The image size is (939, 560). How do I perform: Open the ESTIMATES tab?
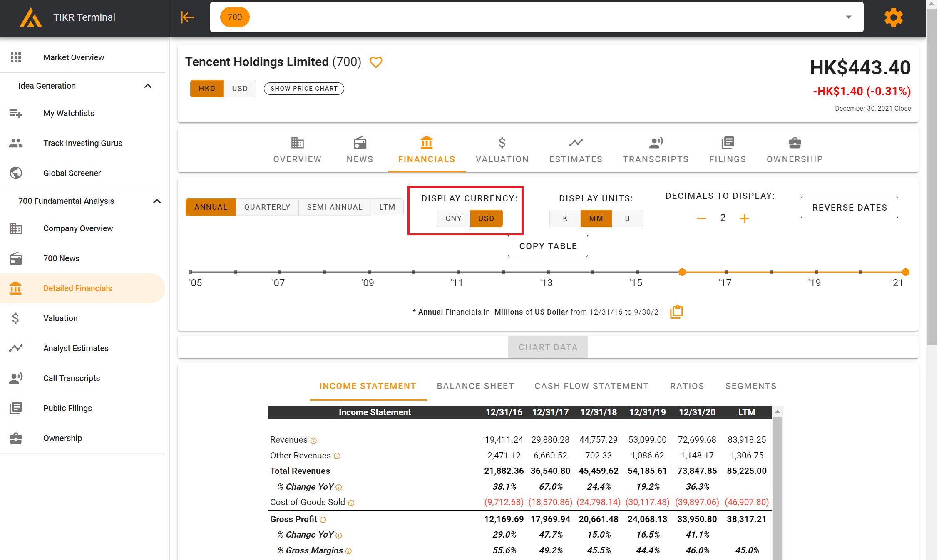pos(576,150)
